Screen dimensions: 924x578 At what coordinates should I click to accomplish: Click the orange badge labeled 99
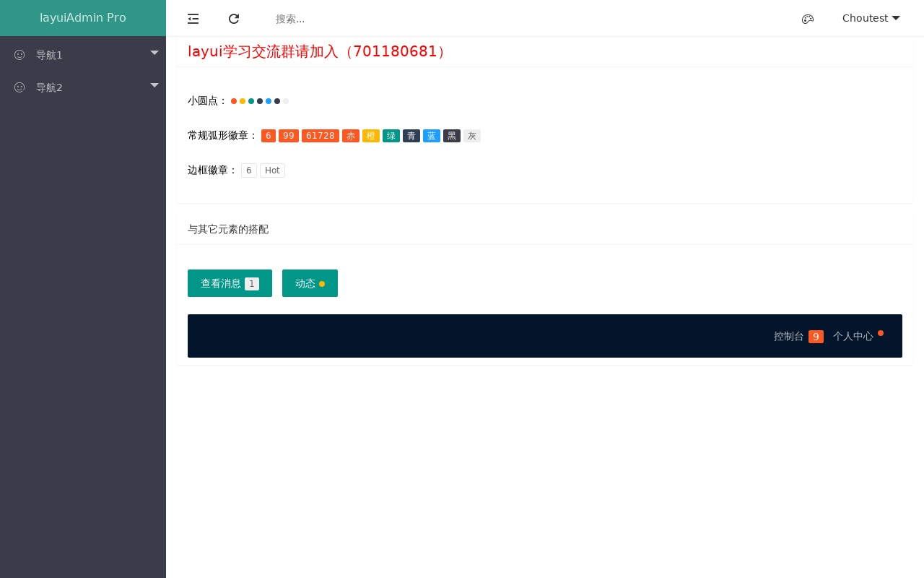289,136
